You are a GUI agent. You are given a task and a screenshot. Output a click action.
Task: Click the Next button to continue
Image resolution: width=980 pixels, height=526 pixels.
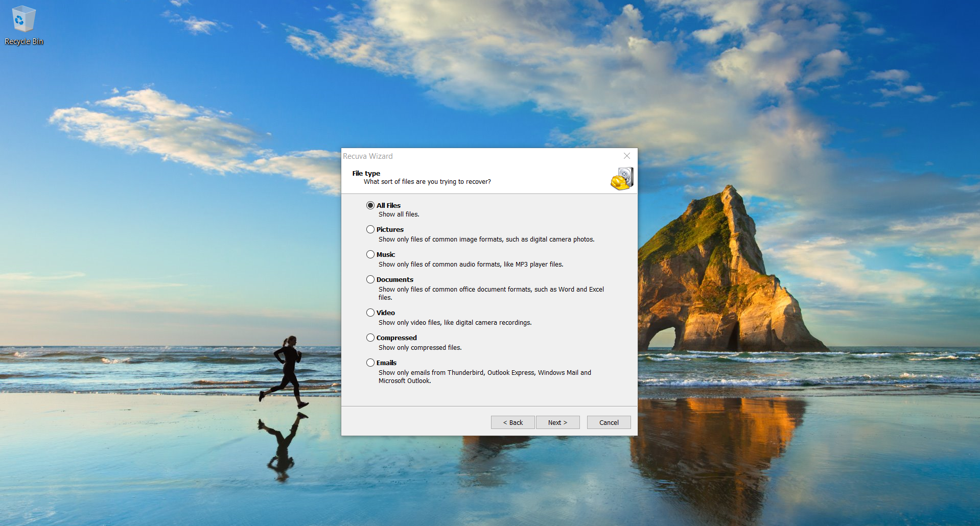[557, 422]
